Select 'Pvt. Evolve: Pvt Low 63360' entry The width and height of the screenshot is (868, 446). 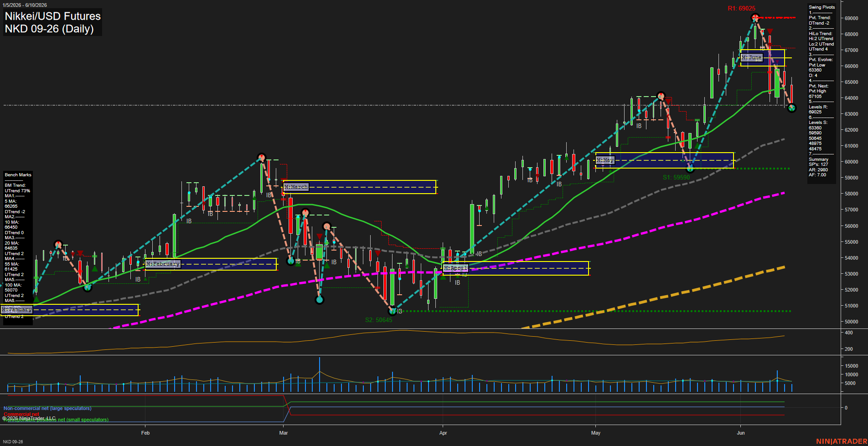821,65
